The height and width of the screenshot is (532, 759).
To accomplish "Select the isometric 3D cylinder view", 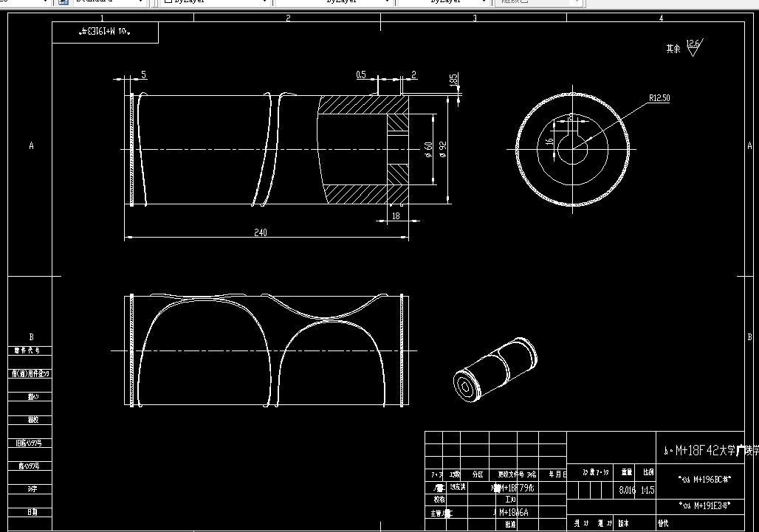I will coord(495,370).
